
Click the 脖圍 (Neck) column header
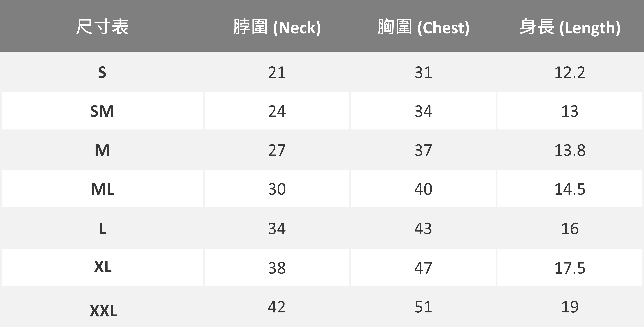[277, 27]
